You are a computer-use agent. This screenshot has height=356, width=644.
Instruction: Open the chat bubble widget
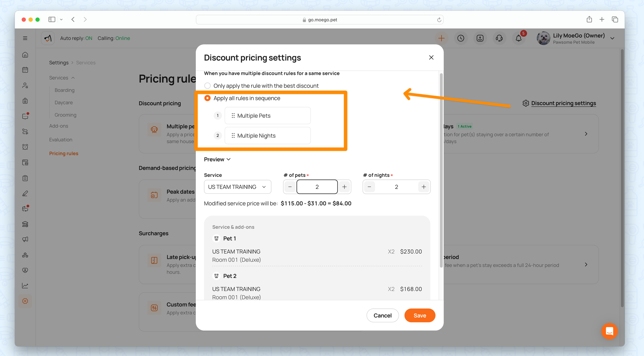609,331
